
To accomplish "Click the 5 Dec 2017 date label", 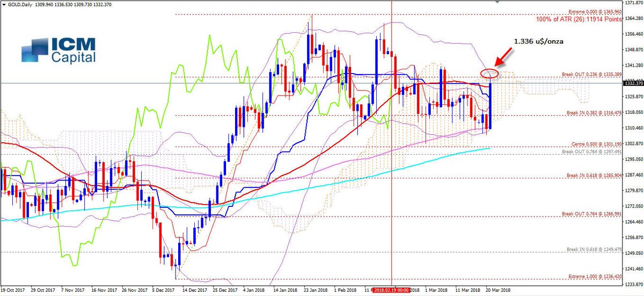I will (162, 289).
